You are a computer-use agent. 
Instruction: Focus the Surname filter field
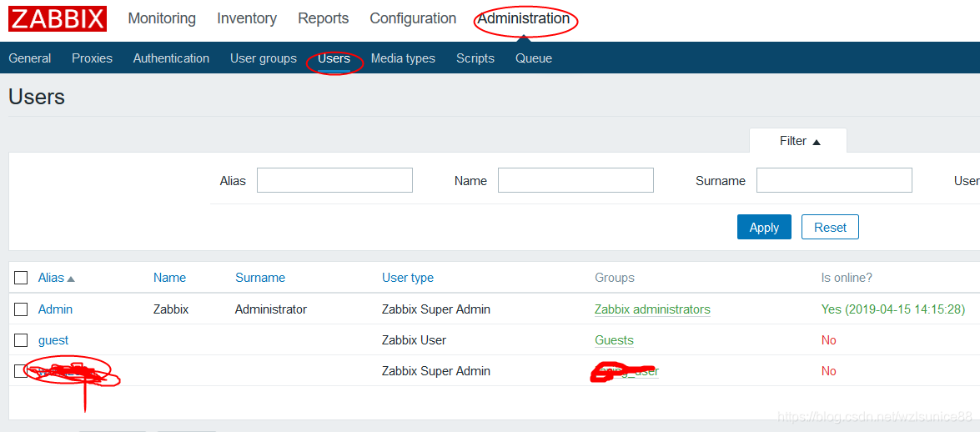pyautogui.click(x=834, y=180)
